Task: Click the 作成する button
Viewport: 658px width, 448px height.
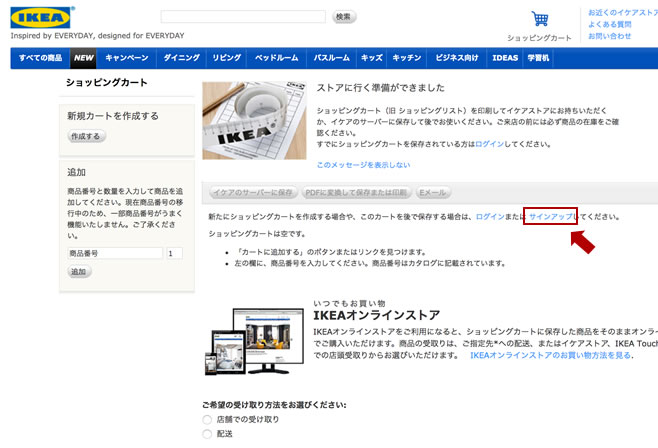Action: 86,136
